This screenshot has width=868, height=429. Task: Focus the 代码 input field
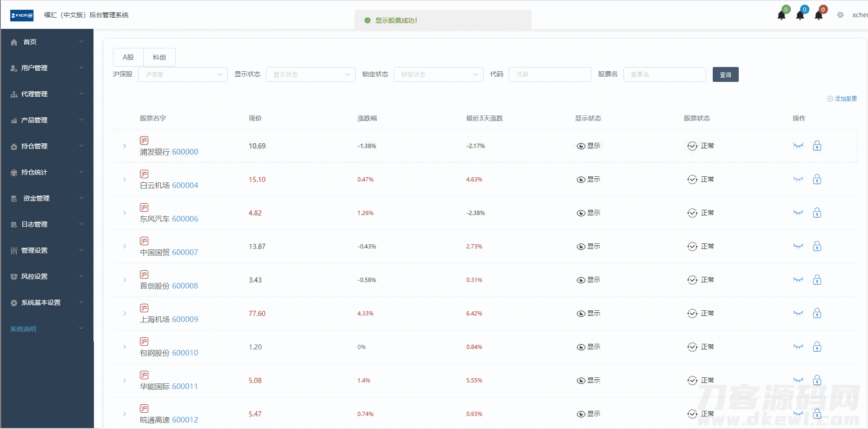pos(550,74)
